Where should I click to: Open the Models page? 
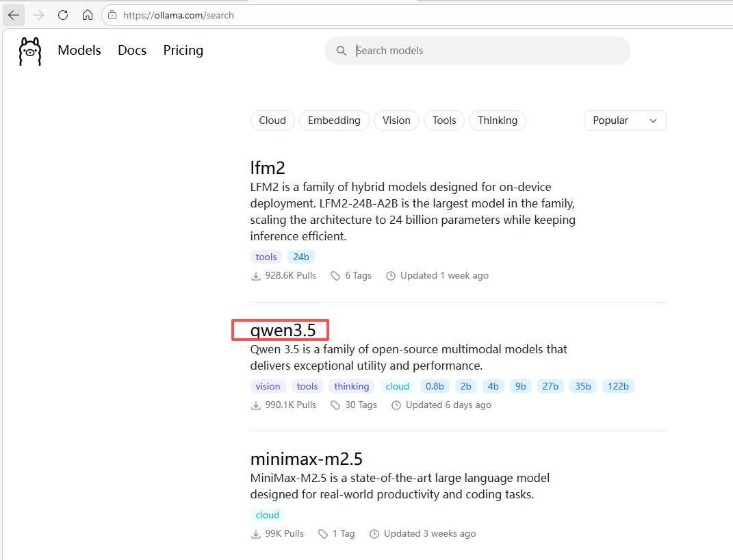pos(79,51)
